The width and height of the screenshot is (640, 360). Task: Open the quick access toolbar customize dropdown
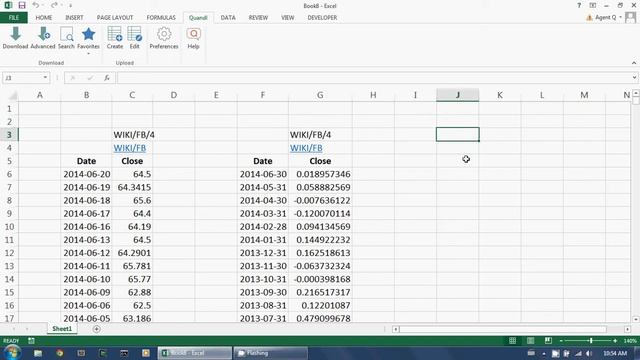pos(70,6)
